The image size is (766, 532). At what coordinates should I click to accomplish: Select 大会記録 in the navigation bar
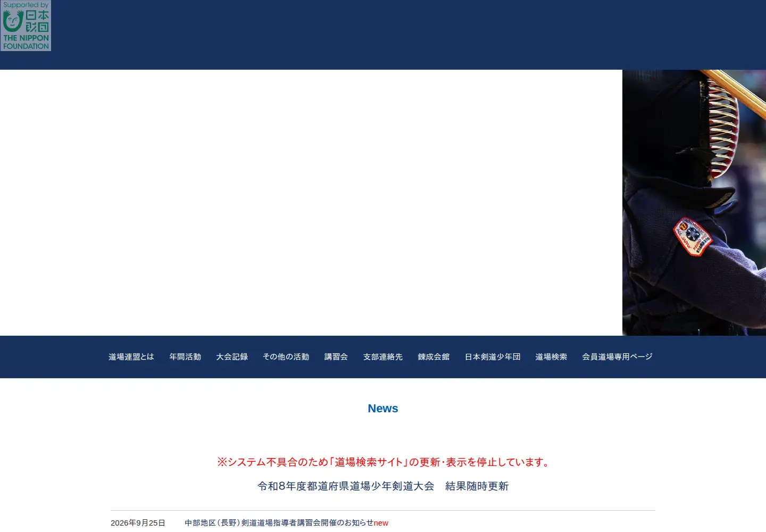pyautogui.click(x=232, y=357)
